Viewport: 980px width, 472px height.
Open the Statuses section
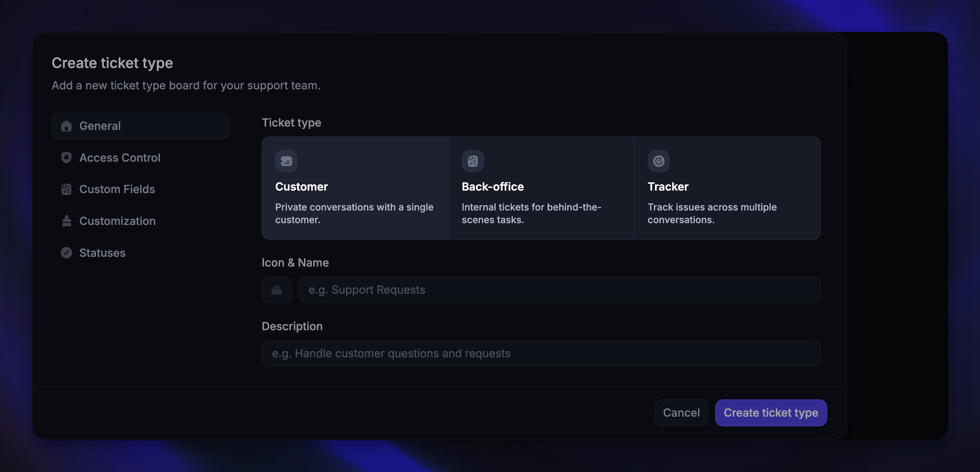coord(102,252)
